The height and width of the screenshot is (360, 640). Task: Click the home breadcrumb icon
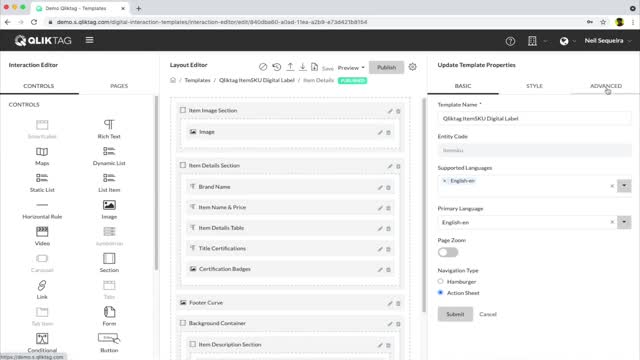coord(173,80)
